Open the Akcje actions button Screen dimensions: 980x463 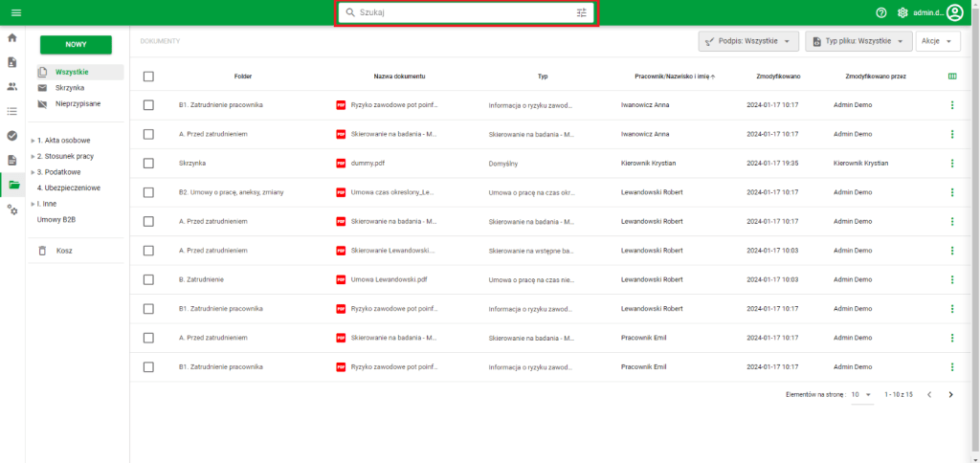point(937,41)
